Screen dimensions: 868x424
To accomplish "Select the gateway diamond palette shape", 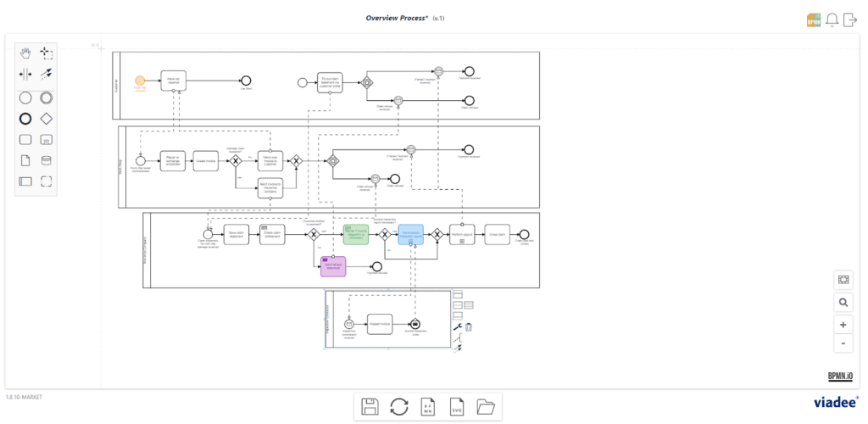I will [47, 119].
